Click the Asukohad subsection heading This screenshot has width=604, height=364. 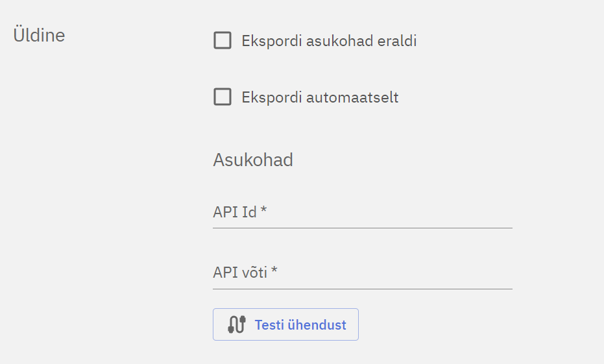[x=253, y=160]
